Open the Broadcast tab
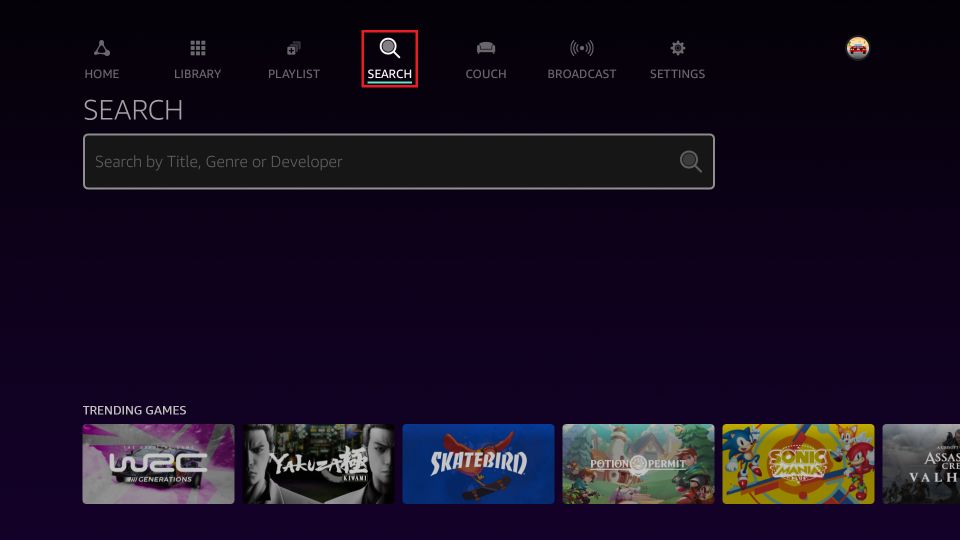The image size is (960, 540). click(582, 59)
